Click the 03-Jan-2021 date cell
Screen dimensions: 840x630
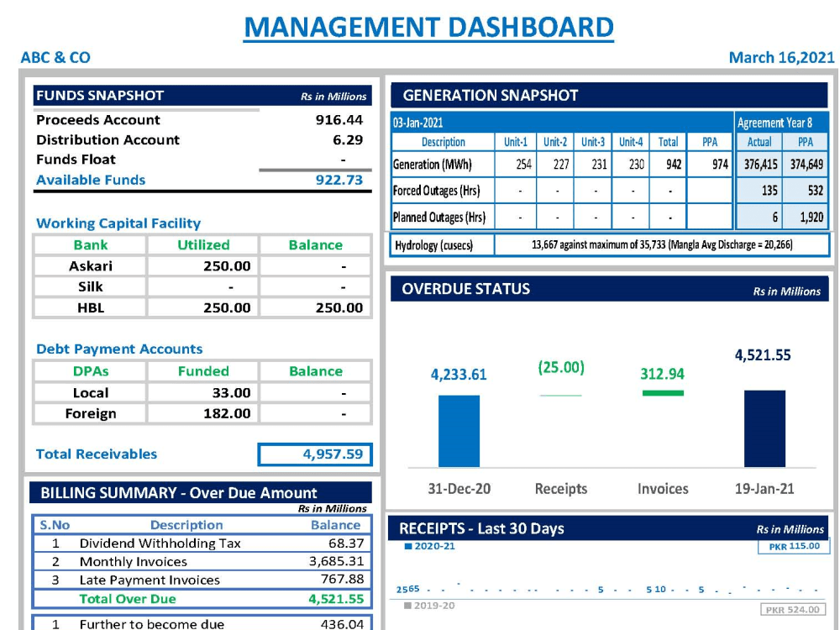[418, 123]
